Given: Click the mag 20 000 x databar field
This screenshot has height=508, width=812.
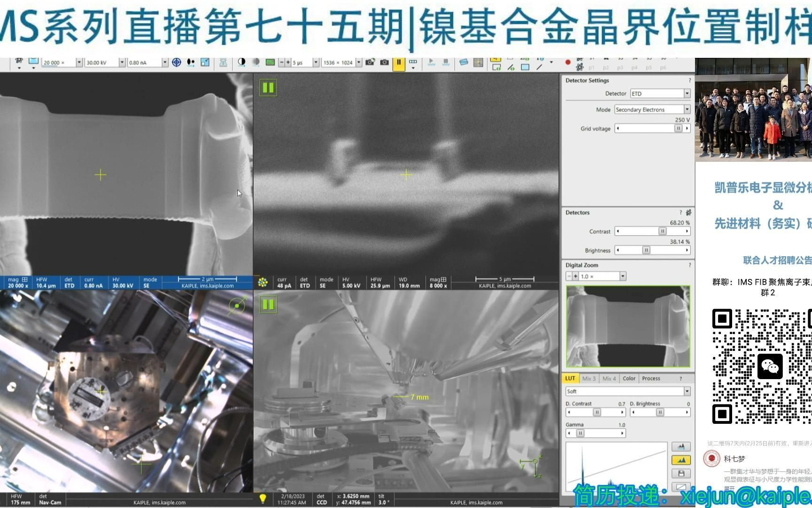Looking at the screenshot, I should pos(18,283).
